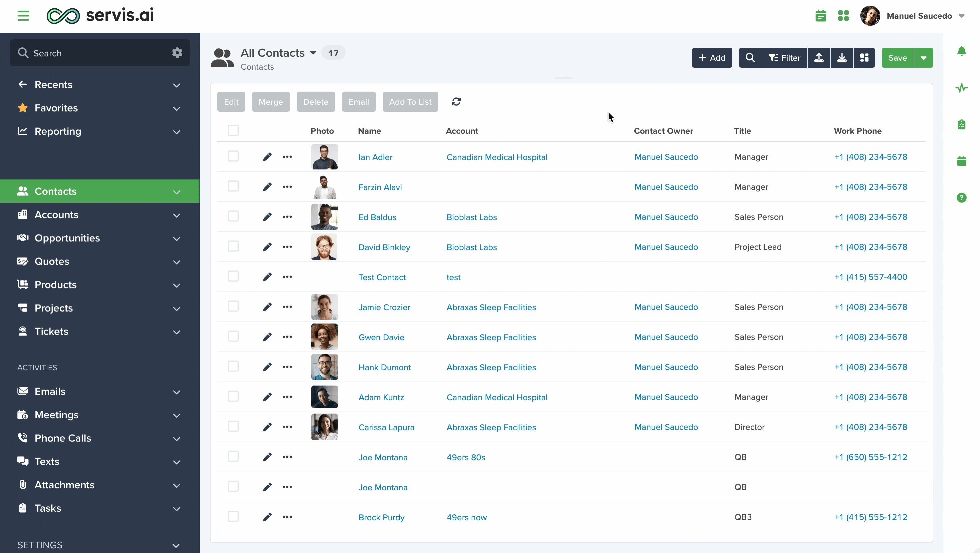Tick the Hank Dumont row checkbox
This screenshot has width=980, height=553.
click(233, 366)
